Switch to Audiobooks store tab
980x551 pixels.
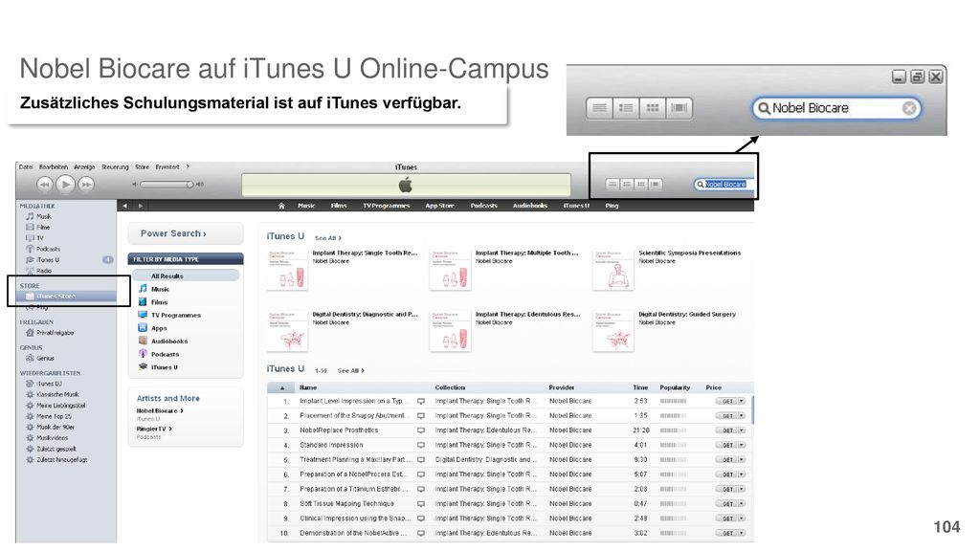coord(530,206)
